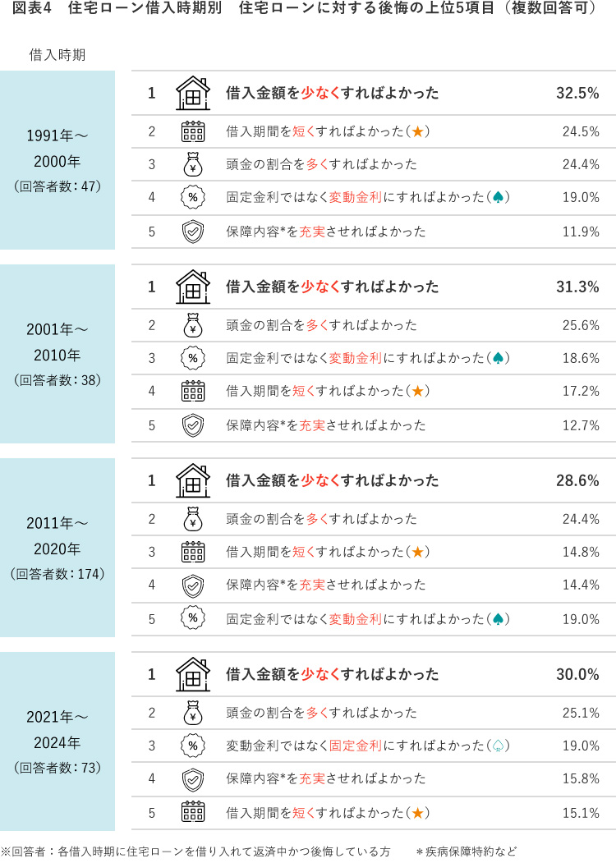
Task: Click the filled spade symbol in the 18.6% row
Action: click(498, 358)
